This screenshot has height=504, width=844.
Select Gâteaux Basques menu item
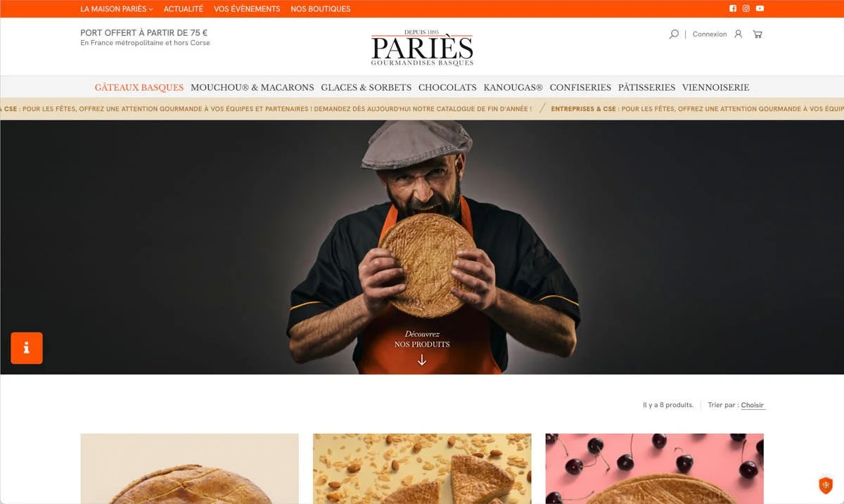click(x=139, y=87)
